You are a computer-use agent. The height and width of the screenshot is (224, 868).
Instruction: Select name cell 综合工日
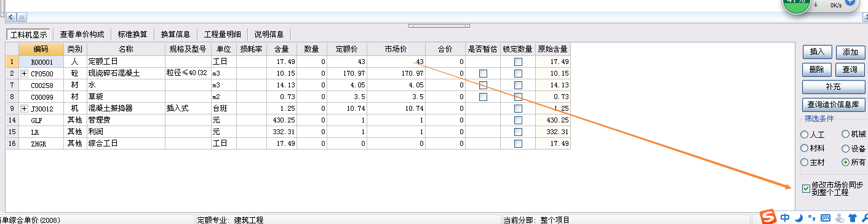125,143
